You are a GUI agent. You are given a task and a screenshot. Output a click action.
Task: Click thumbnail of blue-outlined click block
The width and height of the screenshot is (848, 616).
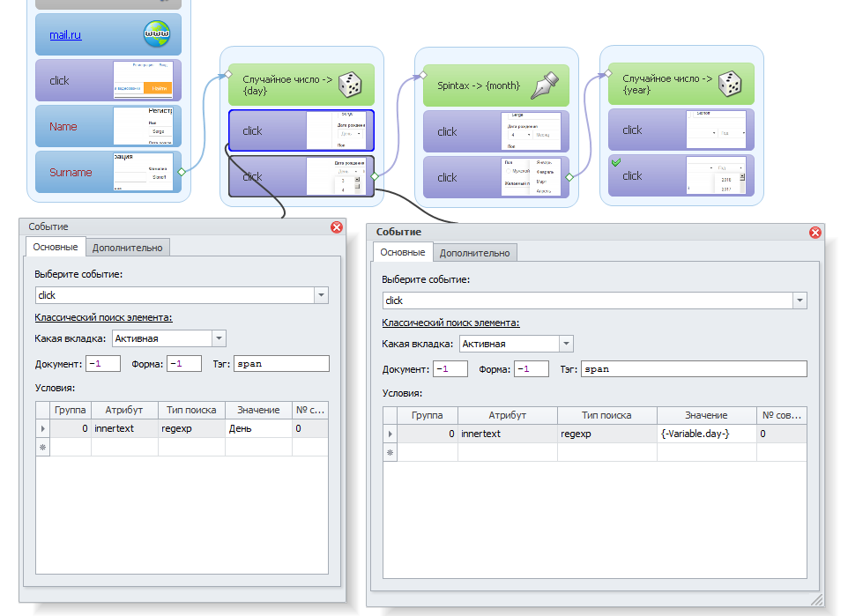(336, 130)
